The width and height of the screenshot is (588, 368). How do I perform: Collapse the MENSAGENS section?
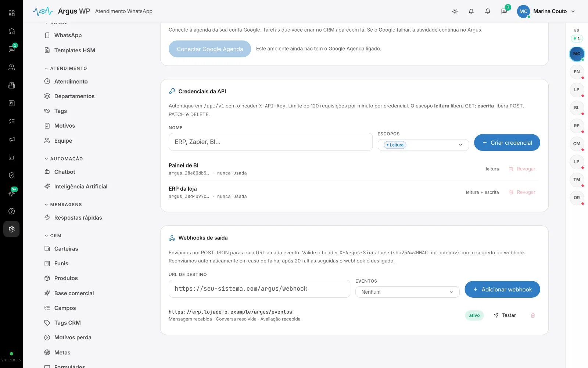[x=63, y=205]
